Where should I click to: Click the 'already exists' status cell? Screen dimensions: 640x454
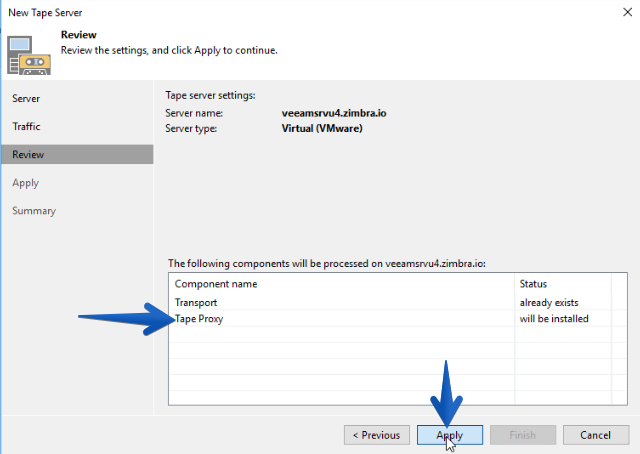549,303
